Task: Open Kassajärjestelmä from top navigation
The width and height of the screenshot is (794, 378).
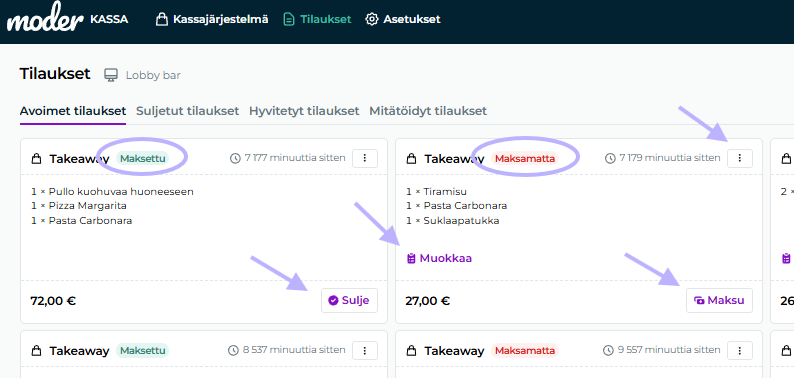Action: tap(212, 20)
